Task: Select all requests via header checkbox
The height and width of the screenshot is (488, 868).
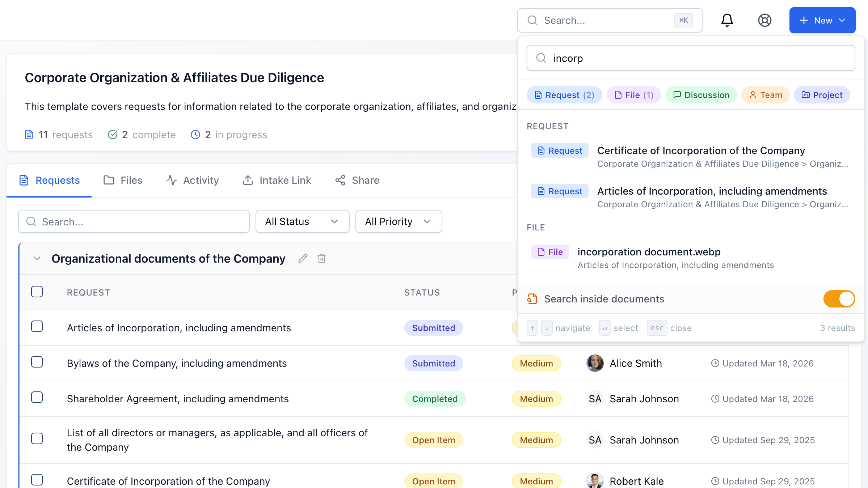Action: (x=37, y=292)
